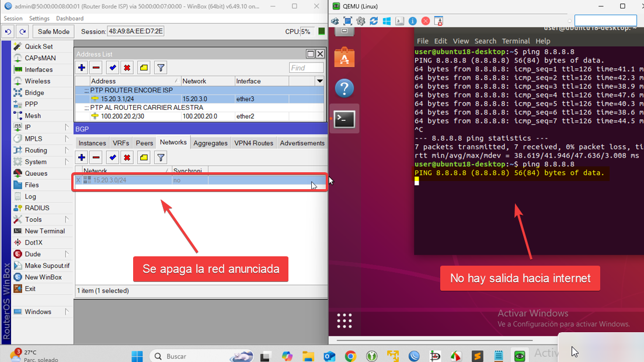Click the WinBox Undo arrow icon
The height and width of the screenshot is (362, 644).
8,32
